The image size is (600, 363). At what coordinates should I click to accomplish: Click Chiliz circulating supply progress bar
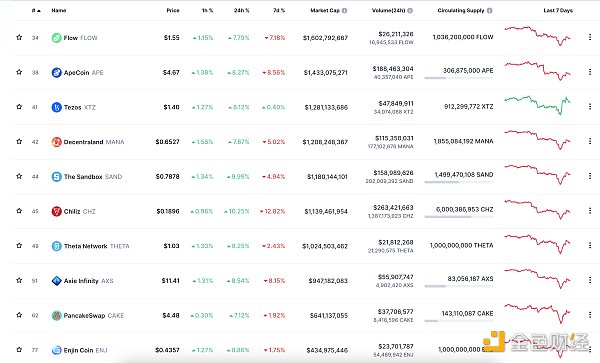tap(459, 217)
